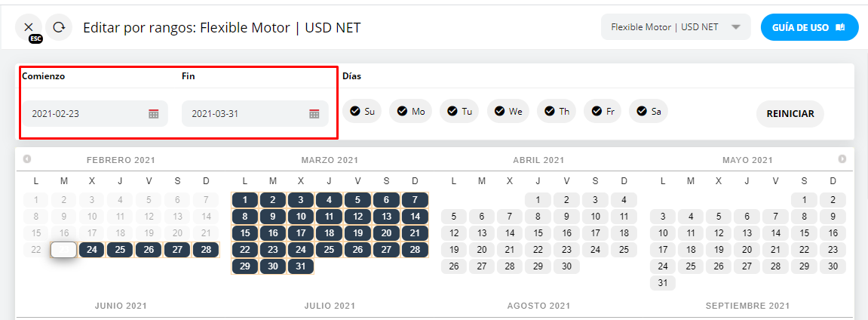Open the GUÍA DE USO guide
This screenshot has width=868, height=320.
coord(809,27)
